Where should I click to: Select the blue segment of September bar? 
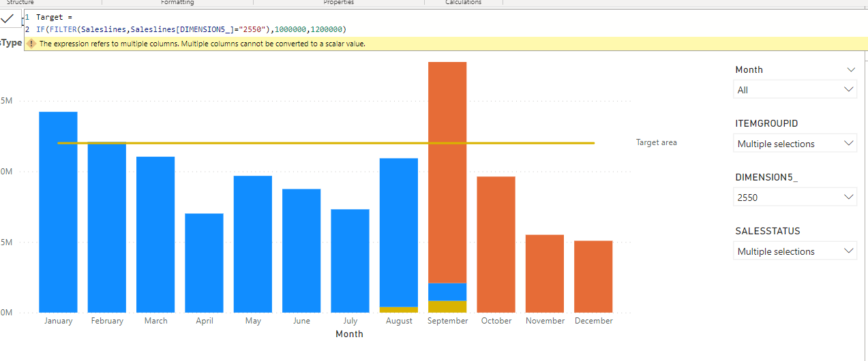pyautogui.click(x=447, y=292)
